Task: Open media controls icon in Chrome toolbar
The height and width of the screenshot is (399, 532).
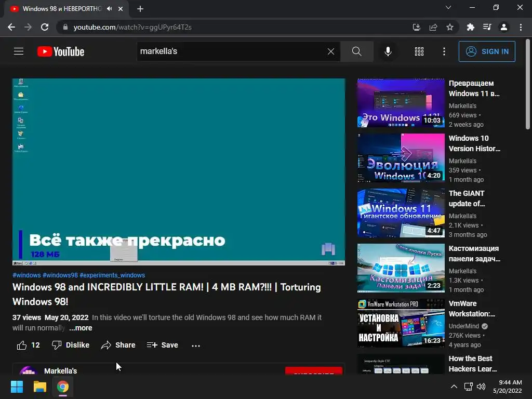Action: [x=487, y=27]
